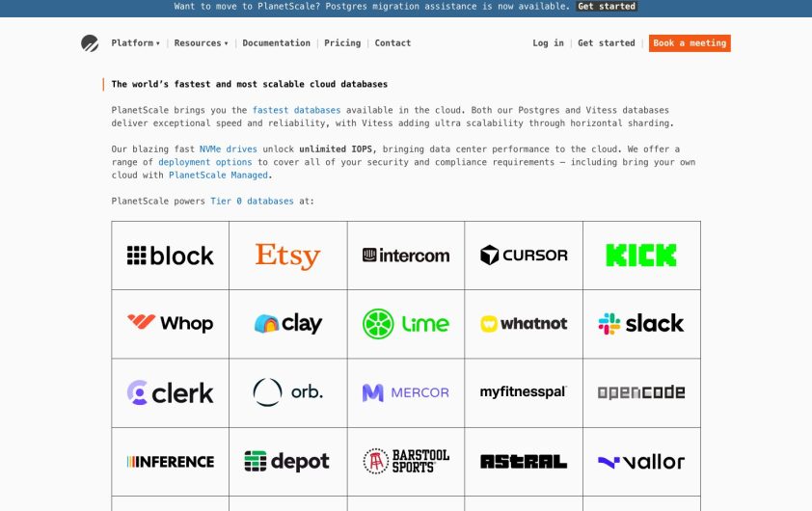Click the PlanetScale logo icon
Image resolution: width=812 pixels, height=511 pixels.
tap(90, 43)
